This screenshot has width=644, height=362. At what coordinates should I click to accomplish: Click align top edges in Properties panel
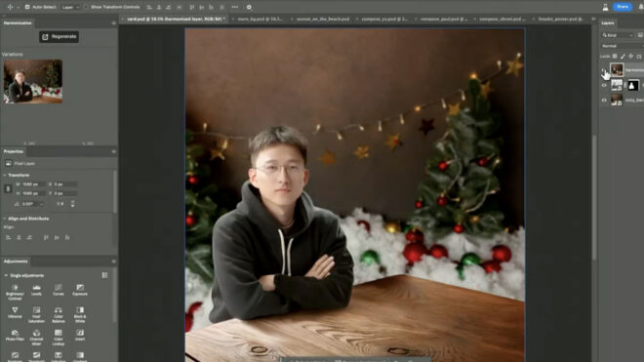pos(46,237)
